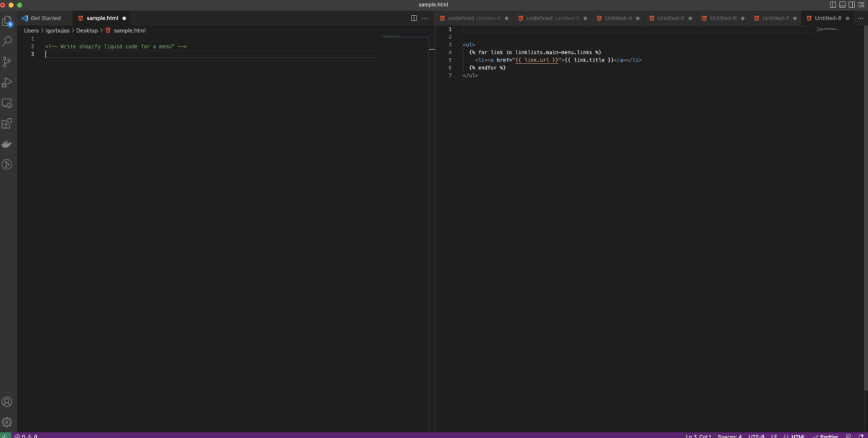Image resolution: width=868 pixels, height=438 pixels.
Task: Open left editor group's more actions menu
Action: point(425,18)
